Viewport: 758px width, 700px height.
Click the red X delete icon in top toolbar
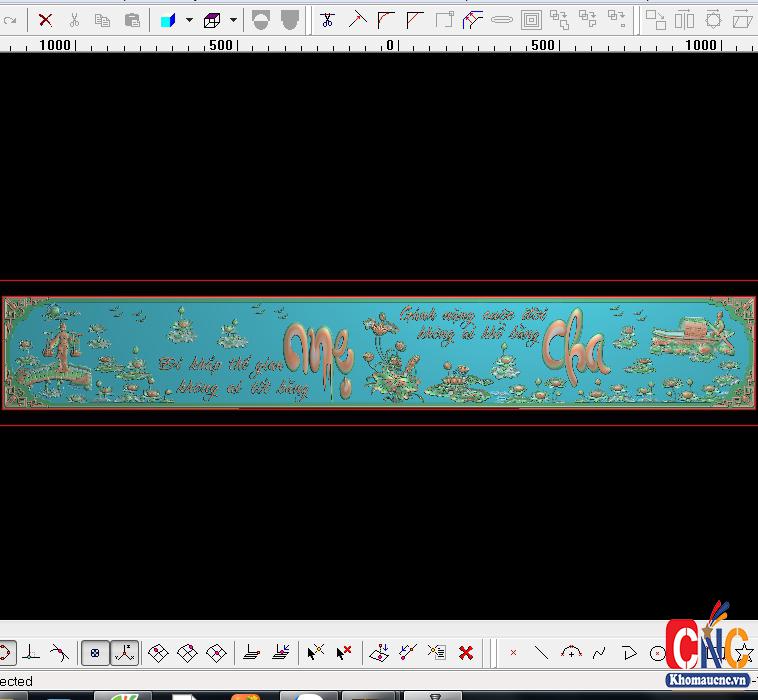click(45, 19)
